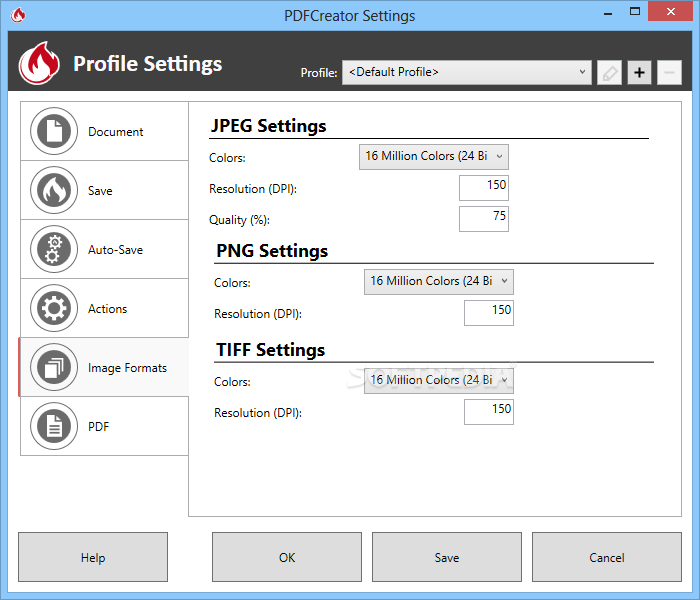Click the JPEG Resolution (DPI) field

click(x=484, y=188)
